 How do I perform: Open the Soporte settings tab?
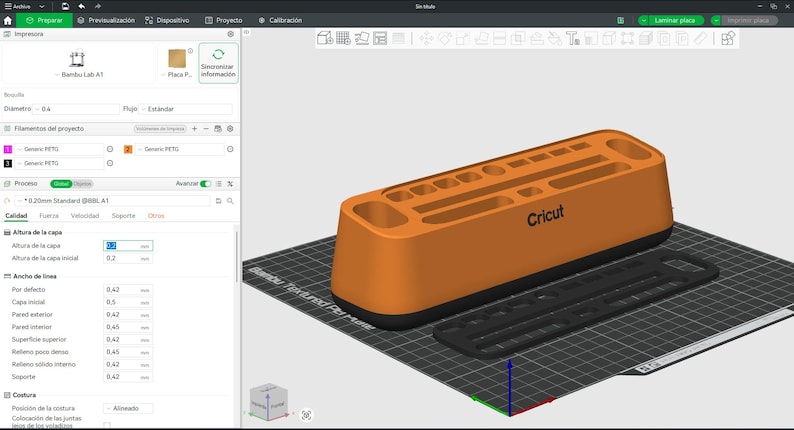123,216
